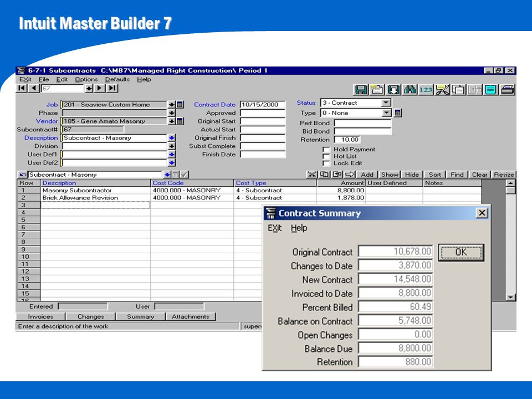The width and height of the screenshot is (532, 399).
Task: Click the Clear button above the grid
Action: [x=479, y=175]
